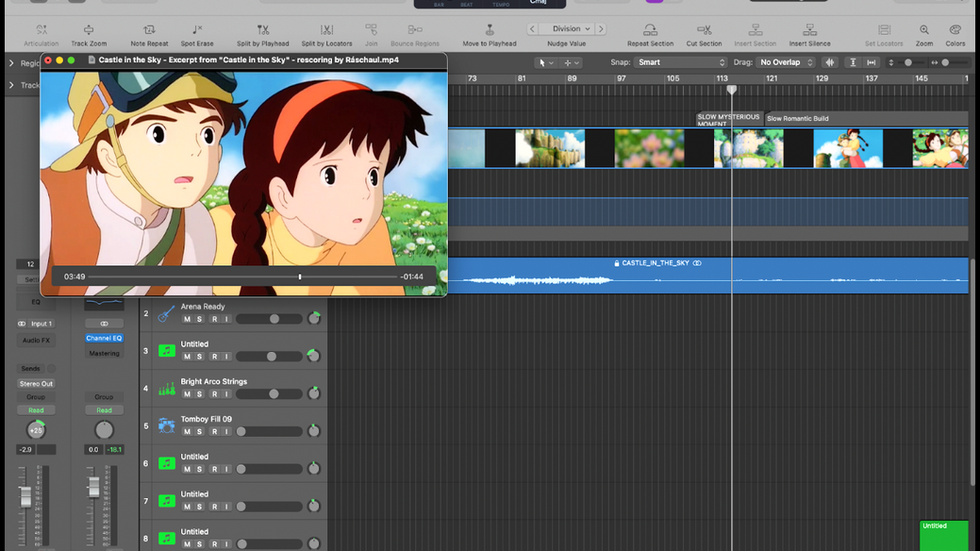Viewport: 980px width, 551px height.
Task: Open the command-click tool menu
Action: (572, 62)
